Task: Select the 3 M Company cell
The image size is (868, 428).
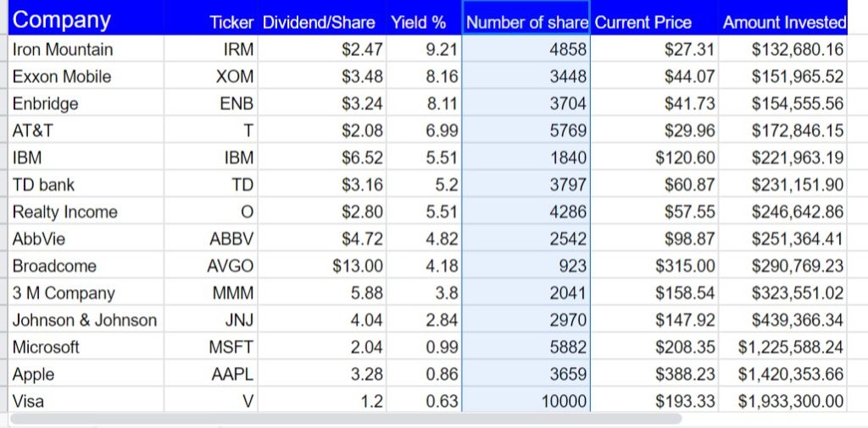Action: (x=86, y=293)
